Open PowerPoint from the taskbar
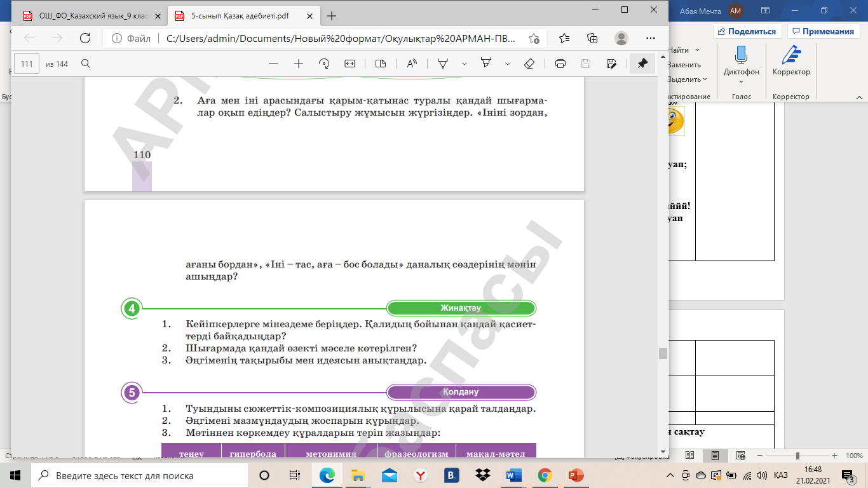 pyautogui.click(x=576, y=475)
